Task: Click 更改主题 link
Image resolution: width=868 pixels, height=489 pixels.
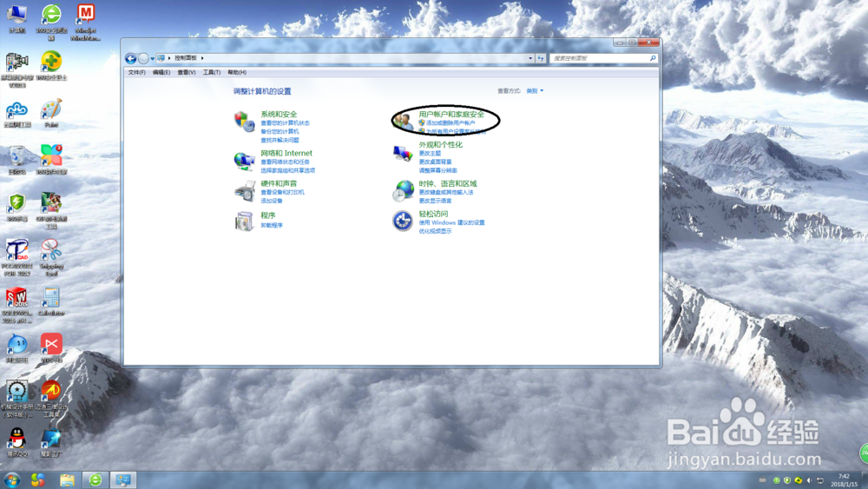Action: [430, 153]
